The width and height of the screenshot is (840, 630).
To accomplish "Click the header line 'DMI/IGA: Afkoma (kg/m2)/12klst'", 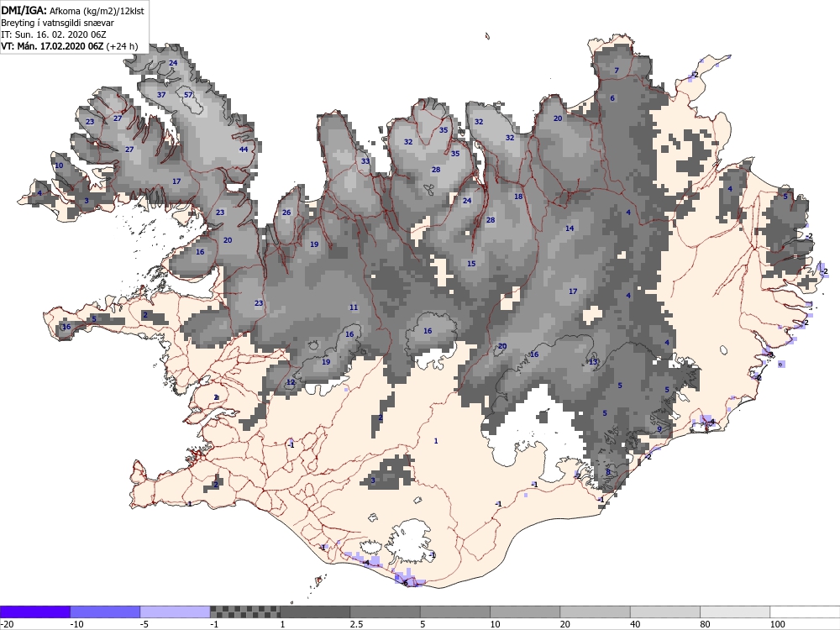I will pos(72,10).
